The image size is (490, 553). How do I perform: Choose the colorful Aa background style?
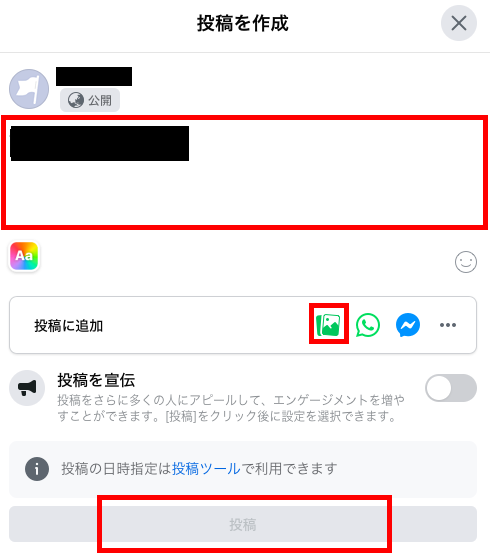(x=24, y=256)
